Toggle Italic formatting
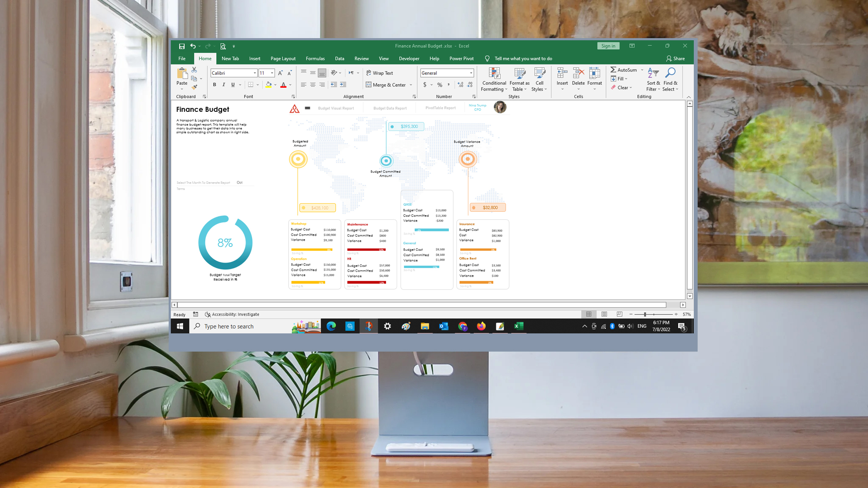Image resolution: width=868 pixels, height=488 pixels. tap(224, 85)
